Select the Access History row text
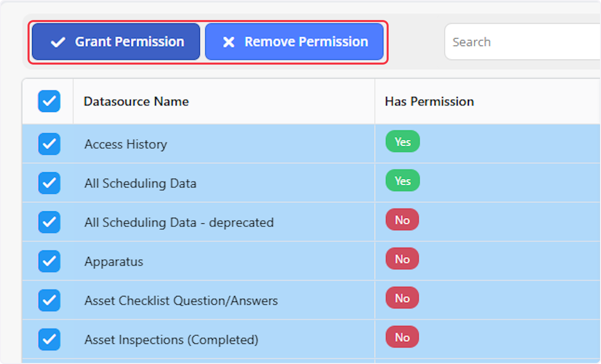Screen dimensions: 601x364 point(126,145)
